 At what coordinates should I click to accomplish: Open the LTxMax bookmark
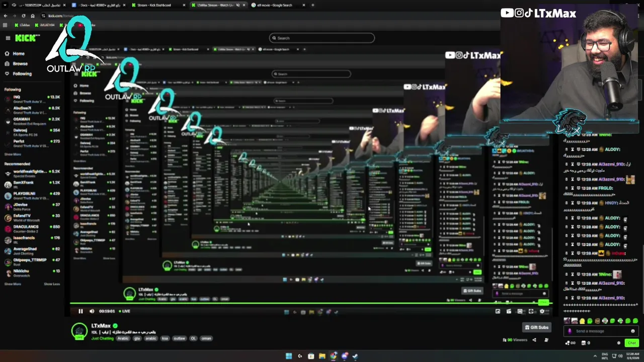(x=23, y=25)
